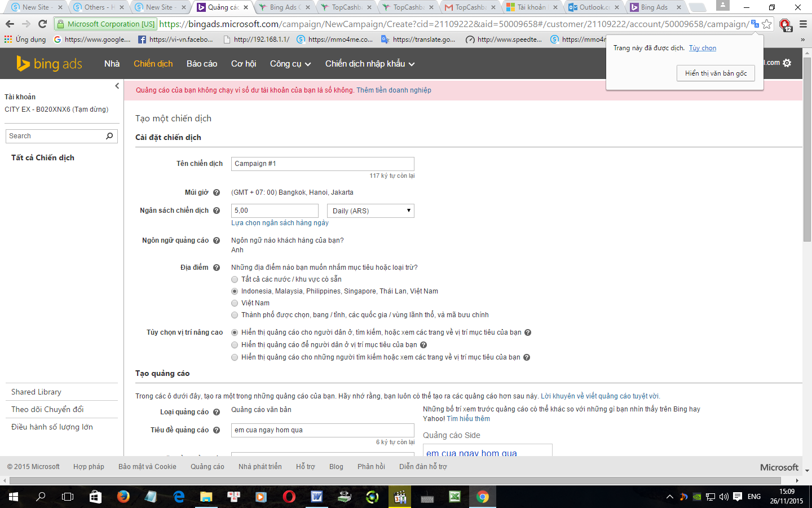Open the Ứng dụng apps shortcut
This screenshot has height=508, width=812.
(x=25, y=40)
